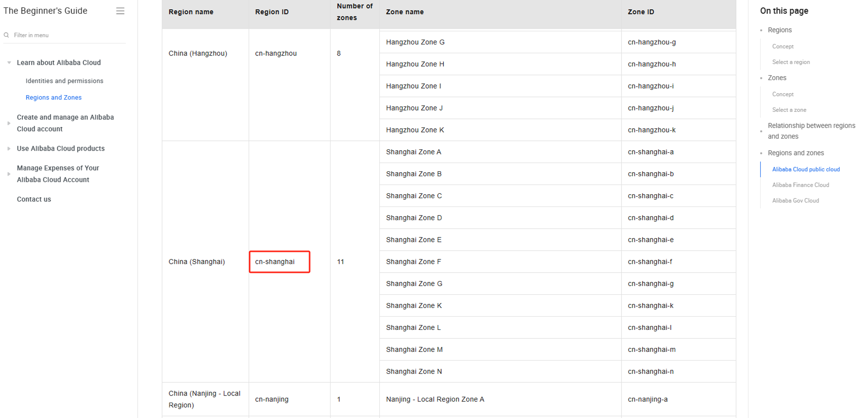
Task: Click the highlighted cn-shanghai region ID cell
Action: click(280, 262)
